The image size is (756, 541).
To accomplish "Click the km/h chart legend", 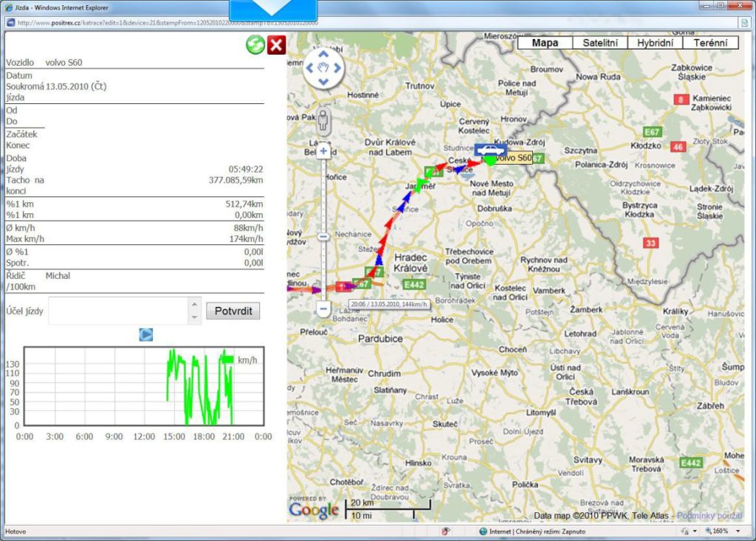I will 240,359.
